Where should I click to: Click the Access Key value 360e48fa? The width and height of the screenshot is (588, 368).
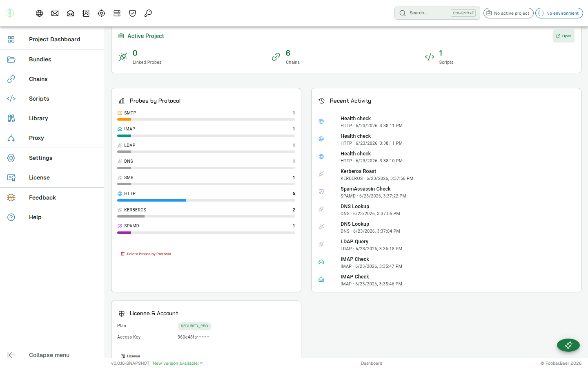coord(194,337)
